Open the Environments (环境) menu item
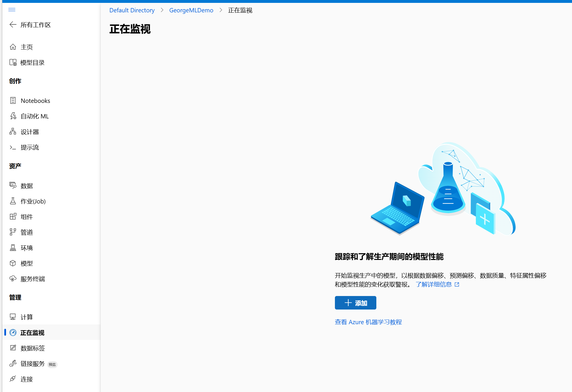Screen dimensions: 572x392 26,248
